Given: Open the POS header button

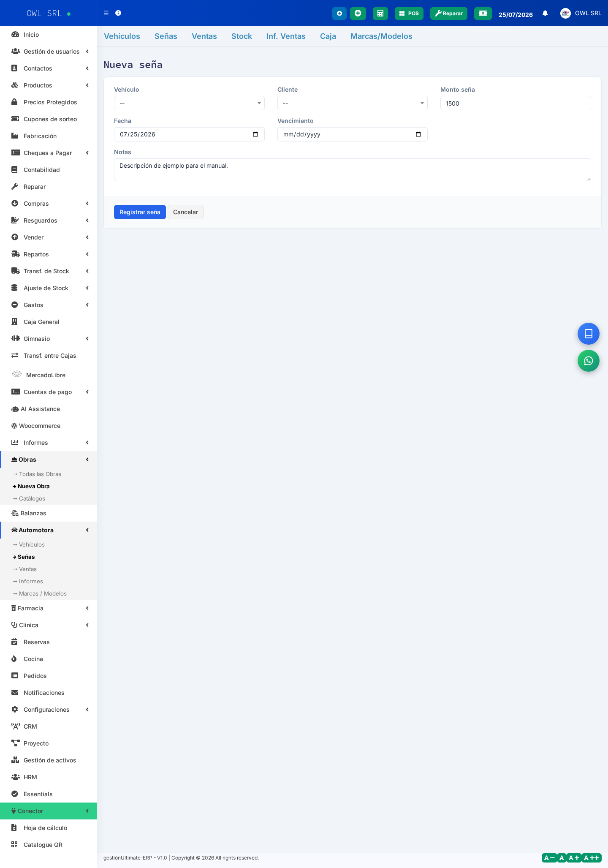Looking at the screenshot, I should point(409,14).
